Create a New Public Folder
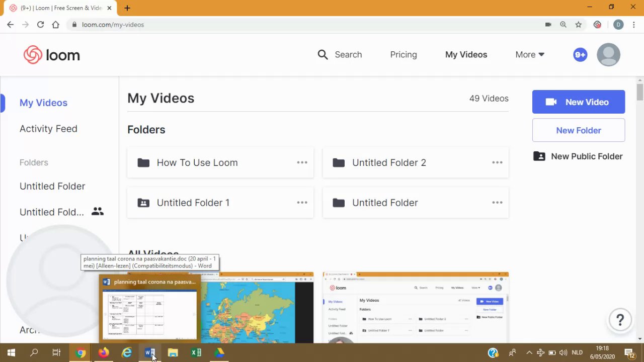Screen dimensions: 644x362 pyautogui.click(x=579, y=156)
